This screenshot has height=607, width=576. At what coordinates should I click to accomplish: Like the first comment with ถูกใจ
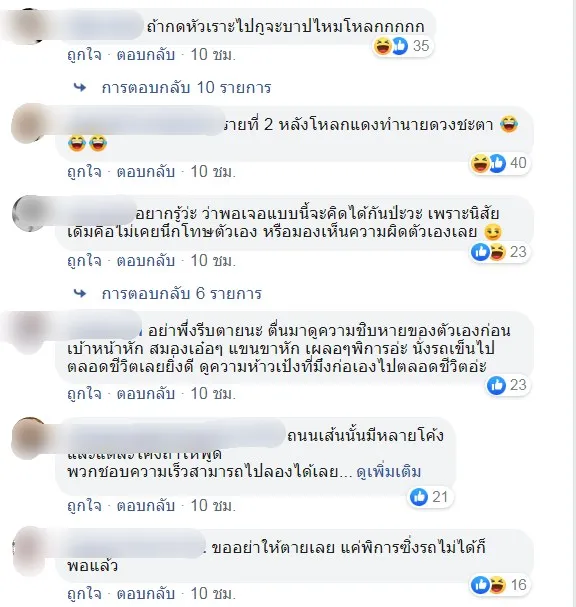click(x=84, y=55)
